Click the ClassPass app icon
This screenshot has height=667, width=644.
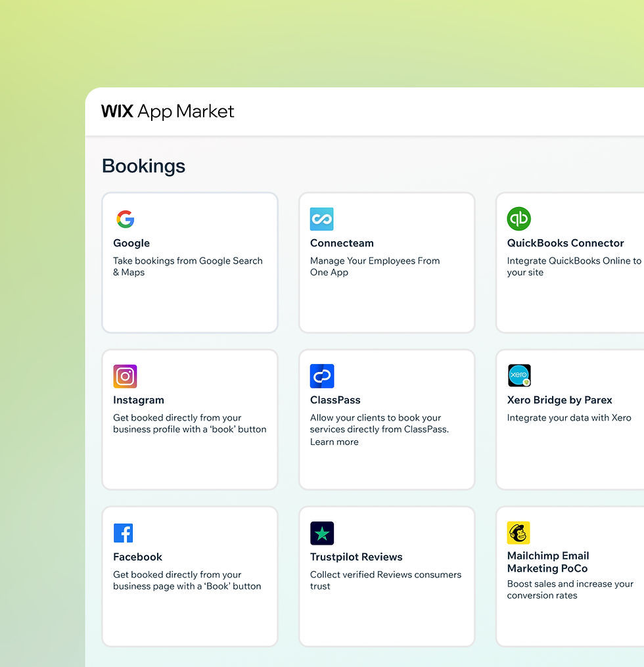322,376
